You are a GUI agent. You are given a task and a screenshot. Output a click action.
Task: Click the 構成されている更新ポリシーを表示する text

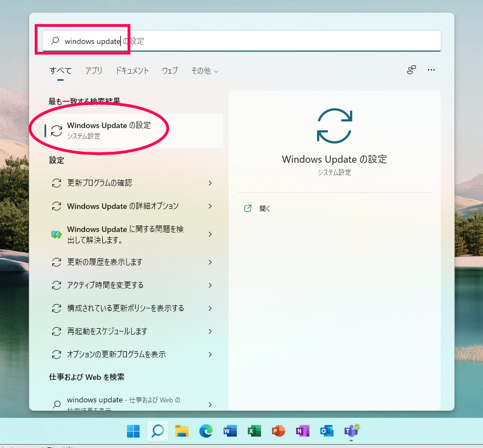[126, 308]
